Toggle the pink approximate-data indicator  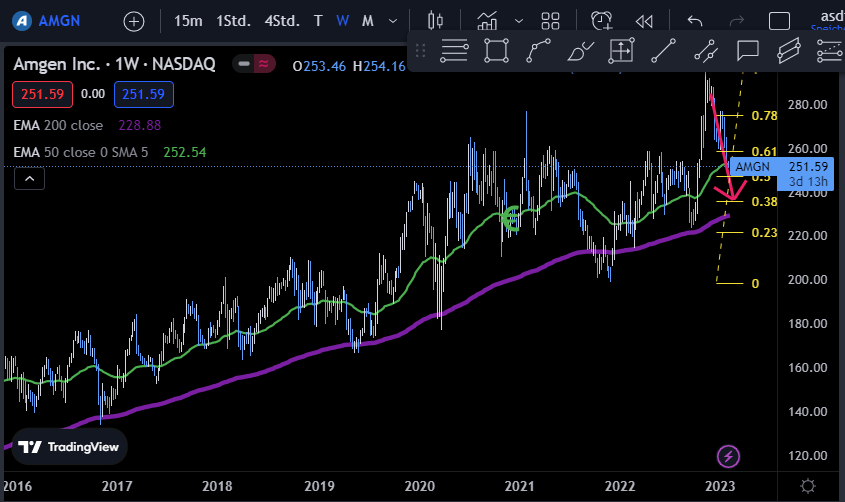(264, 64)
